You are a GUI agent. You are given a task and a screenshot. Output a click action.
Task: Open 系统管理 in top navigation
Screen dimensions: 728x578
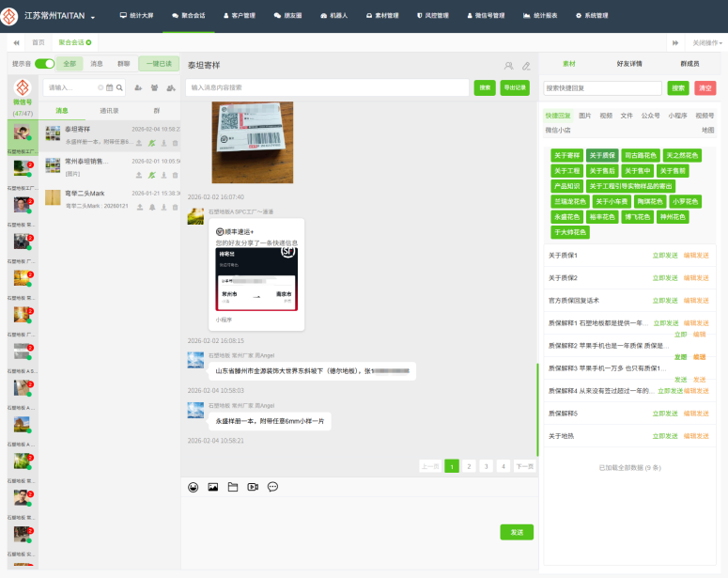tap(592, 16)
